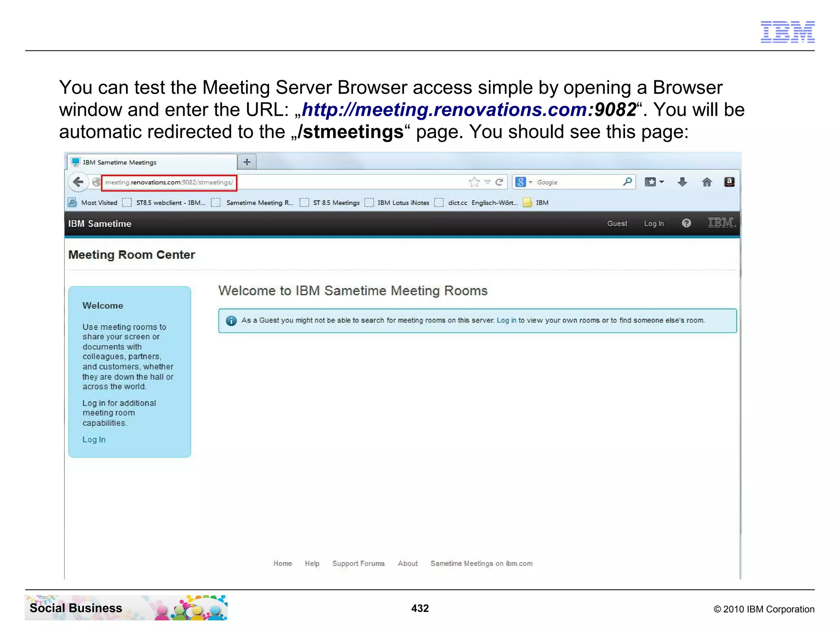Viewport: 840px width, 630px height.
Task: Click Log In in the Sametime header
Action: 654,224
